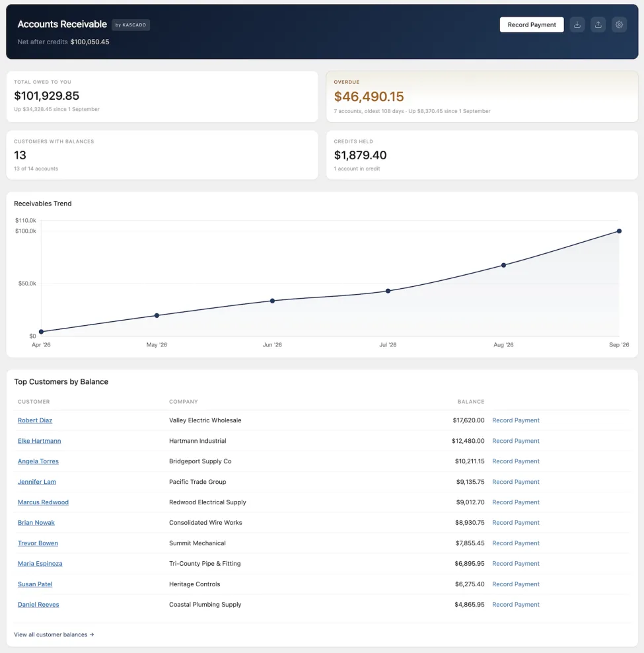Click the "by KASCADO" badge

(x=131, y=25)
